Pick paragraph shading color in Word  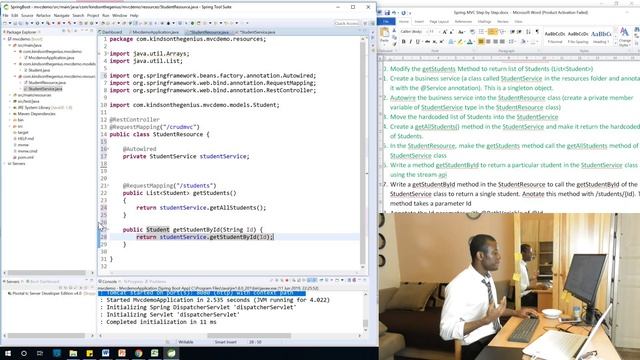tap(524, 41)
